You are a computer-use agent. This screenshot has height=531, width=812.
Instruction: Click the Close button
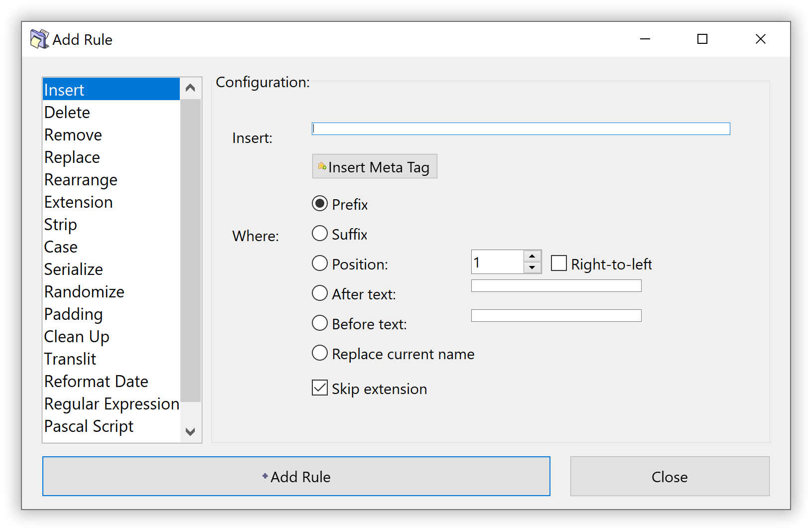(670, 476)
